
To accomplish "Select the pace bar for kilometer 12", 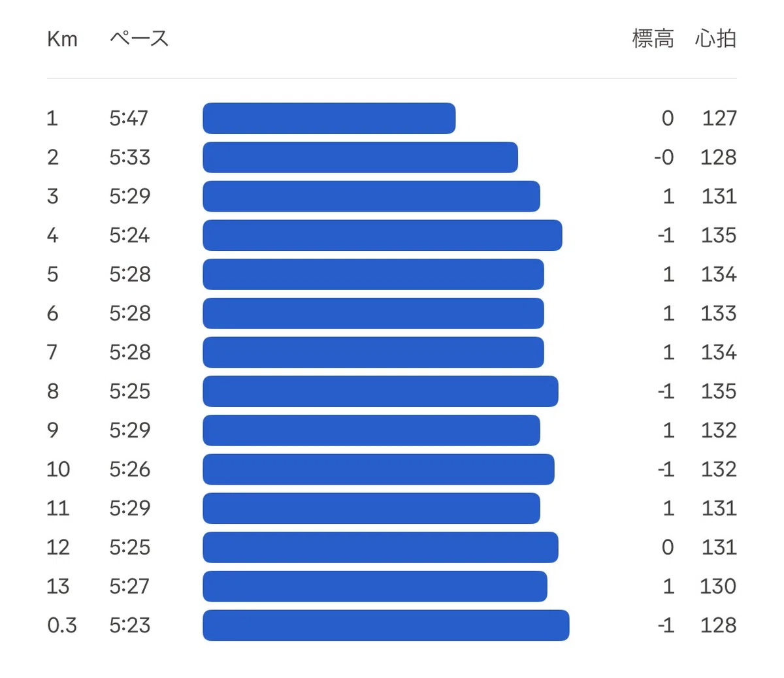I will (x=380, y=547).
